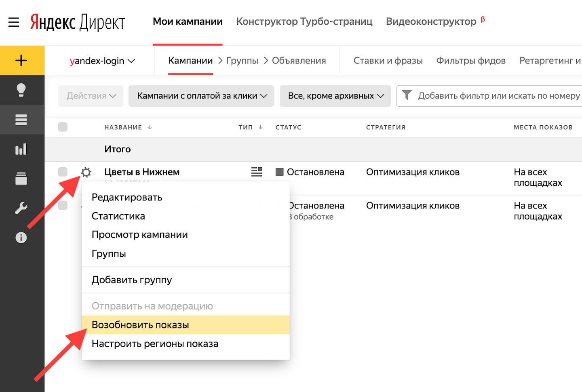The height and width of the screenshot is (392, 582).
Task: Choose Группы in the context menu
Action: 186,253
